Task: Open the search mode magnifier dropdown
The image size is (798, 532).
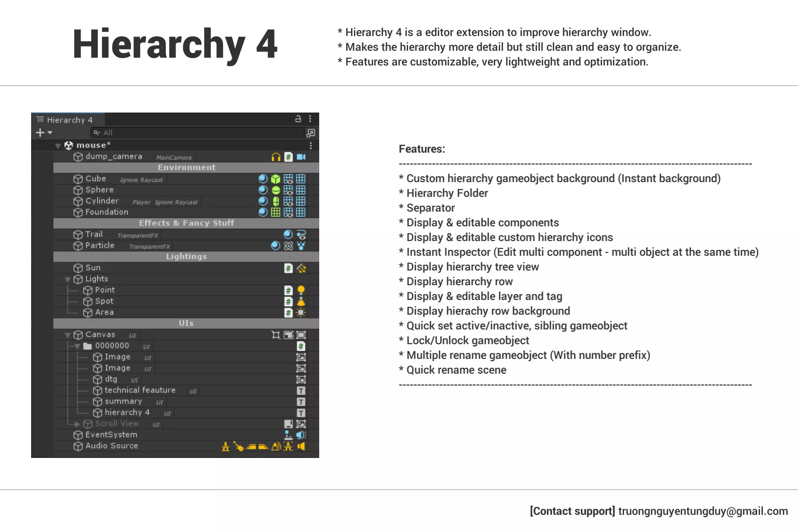Action: click(x=97, y=133)
